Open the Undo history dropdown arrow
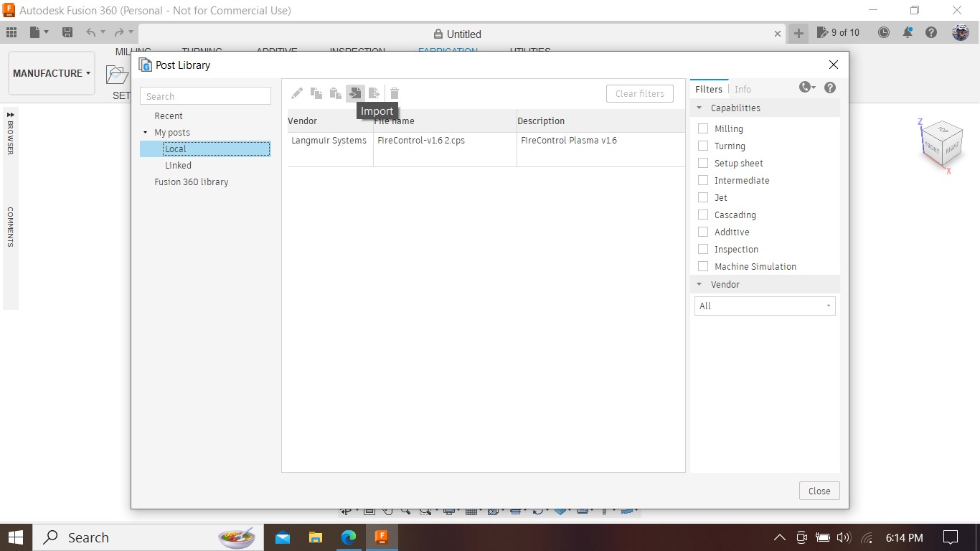This screenshot has width=980, height=551. 103,32
